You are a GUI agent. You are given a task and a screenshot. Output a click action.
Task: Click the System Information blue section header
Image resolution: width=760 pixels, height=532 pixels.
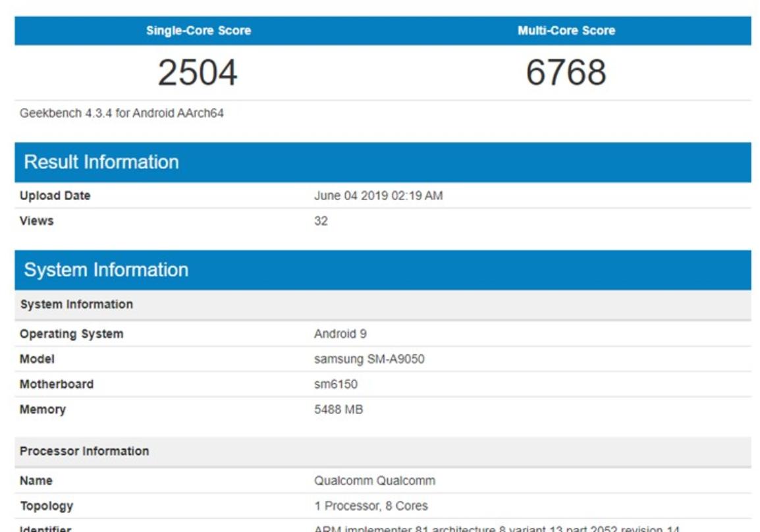coord(106,270)
